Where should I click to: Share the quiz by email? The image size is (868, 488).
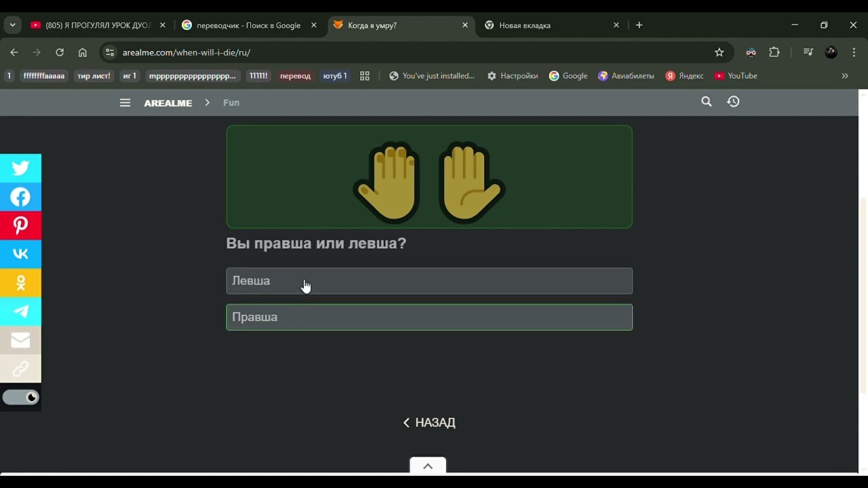point(20,340)
